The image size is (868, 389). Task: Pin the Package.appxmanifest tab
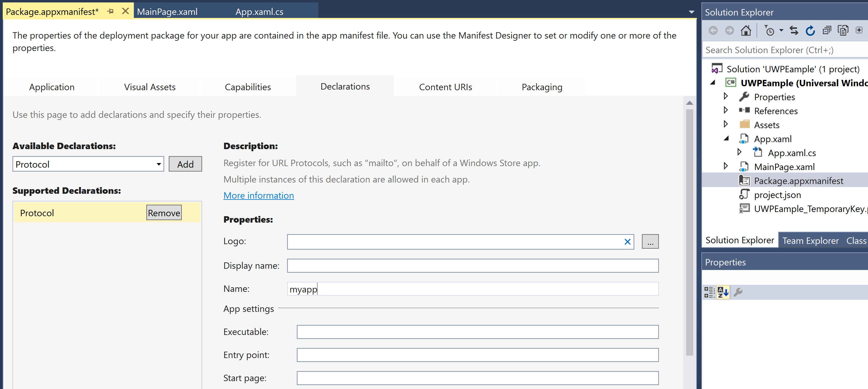click(110, 12)
